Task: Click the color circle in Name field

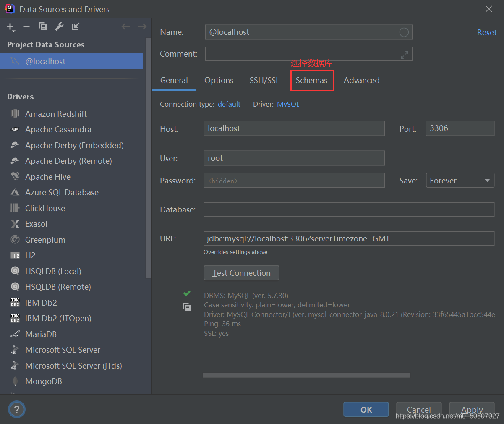Action: pyautogui.click(x=404, y=32)
